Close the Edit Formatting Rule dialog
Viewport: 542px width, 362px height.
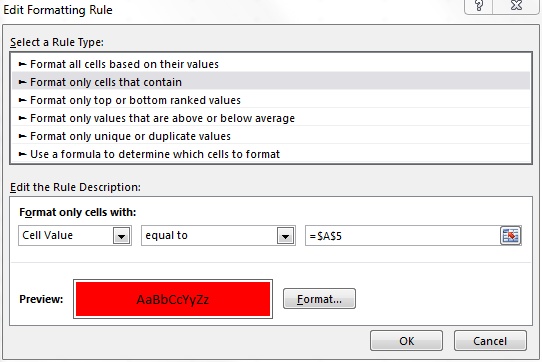516,6
